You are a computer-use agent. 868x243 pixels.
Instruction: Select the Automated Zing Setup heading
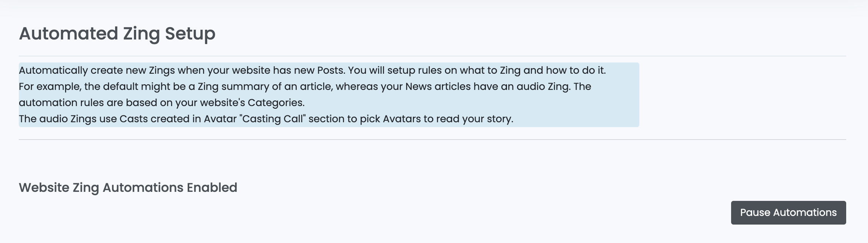click(x=117, y=34)
